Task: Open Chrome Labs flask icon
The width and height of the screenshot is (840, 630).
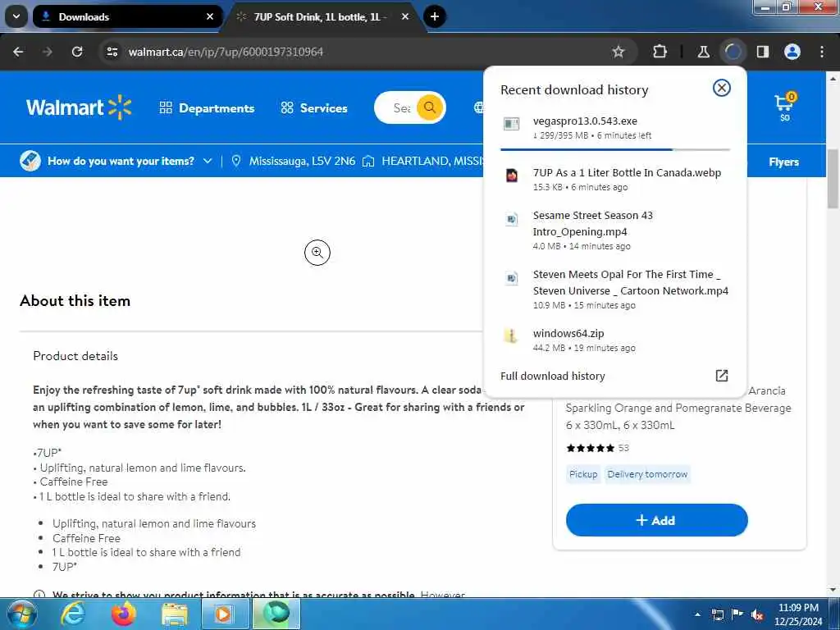Action: pos(703,52)
